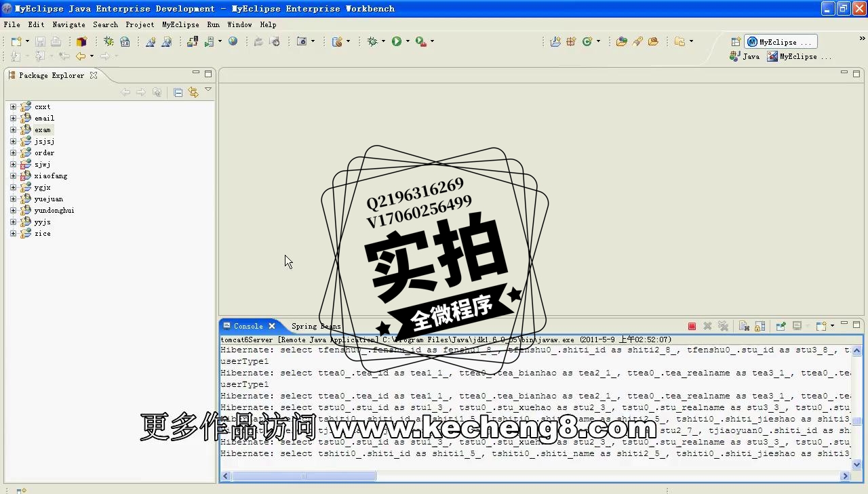
Task: Open the MyEclipse menu
Action: [x=180, y=24]
